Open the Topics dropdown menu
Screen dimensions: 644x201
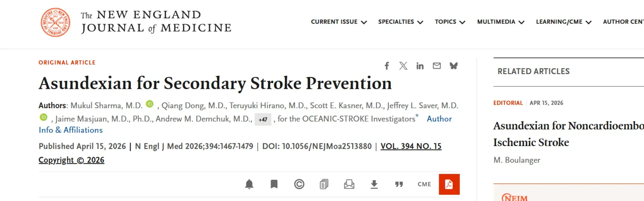[450, 22]
